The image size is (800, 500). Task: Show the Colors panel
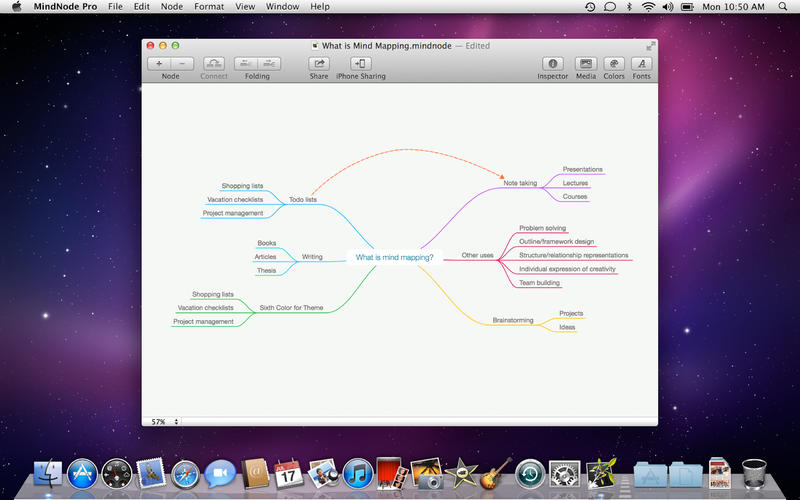pos(614,63)
